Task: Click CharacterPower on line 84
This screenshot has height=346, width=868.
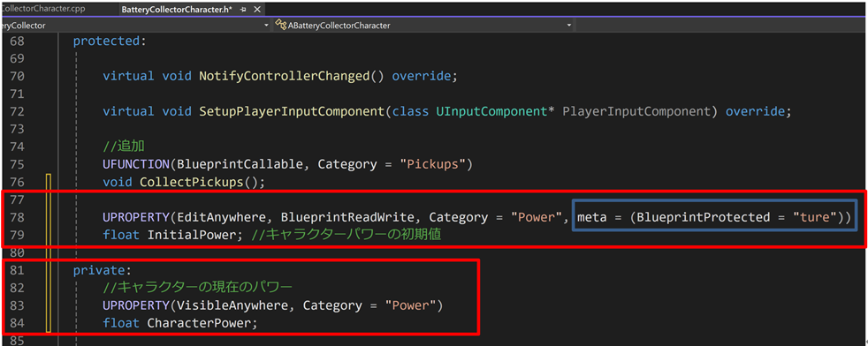Action: (199, 323)
